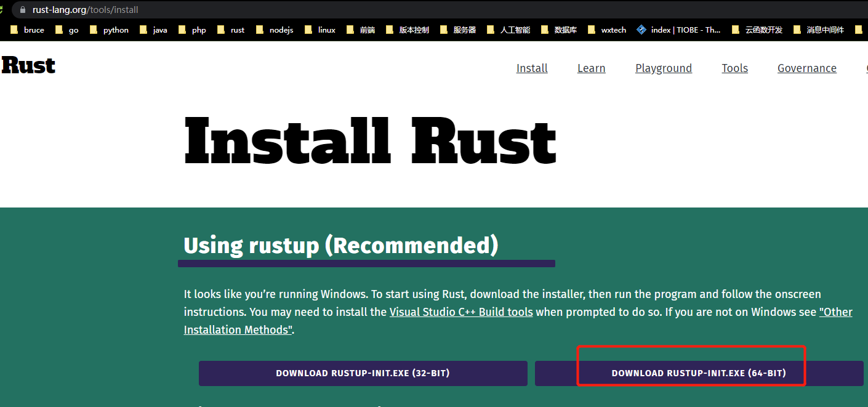Click the Rust logo to go home

28,65
